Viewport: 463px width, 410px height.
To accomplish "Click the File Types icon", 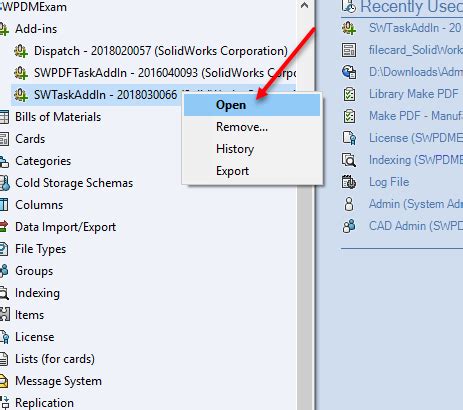I will (4, 249).
